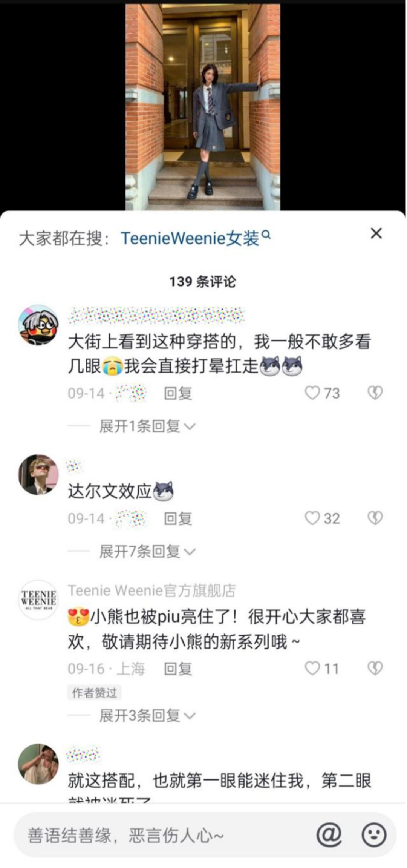Reply to the first comment via 回复
407x868 pixels.
click(x=178, y=393)
